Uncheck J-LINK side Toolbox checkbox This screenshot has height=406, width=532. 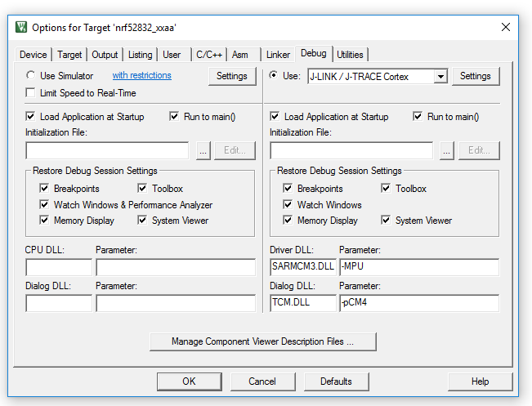click(386, 188)
